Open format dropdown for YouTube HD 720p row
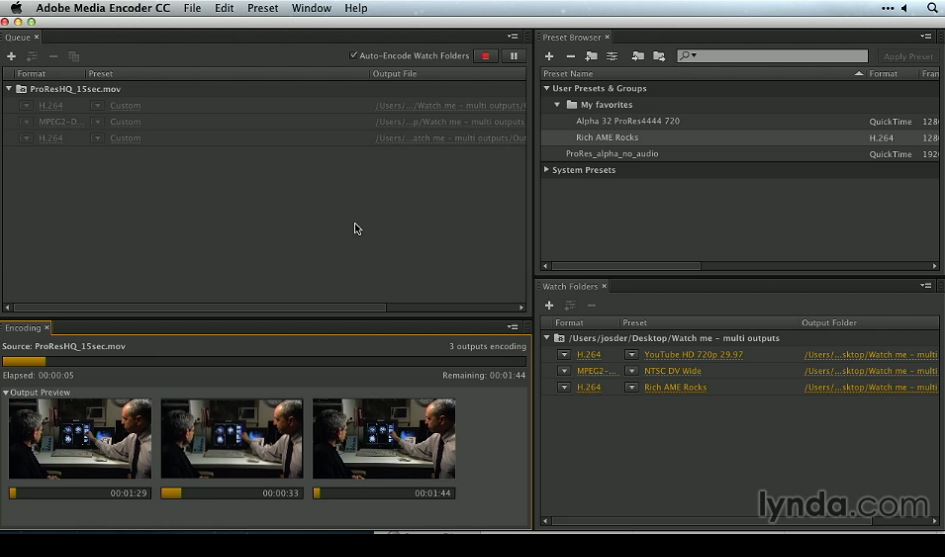Screen dimensions: 945x557 tap(564, 354)
